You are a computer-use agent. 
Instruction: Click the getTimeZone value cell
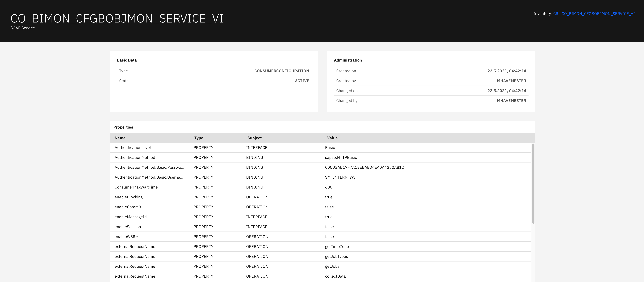click(x=337, y=247)
